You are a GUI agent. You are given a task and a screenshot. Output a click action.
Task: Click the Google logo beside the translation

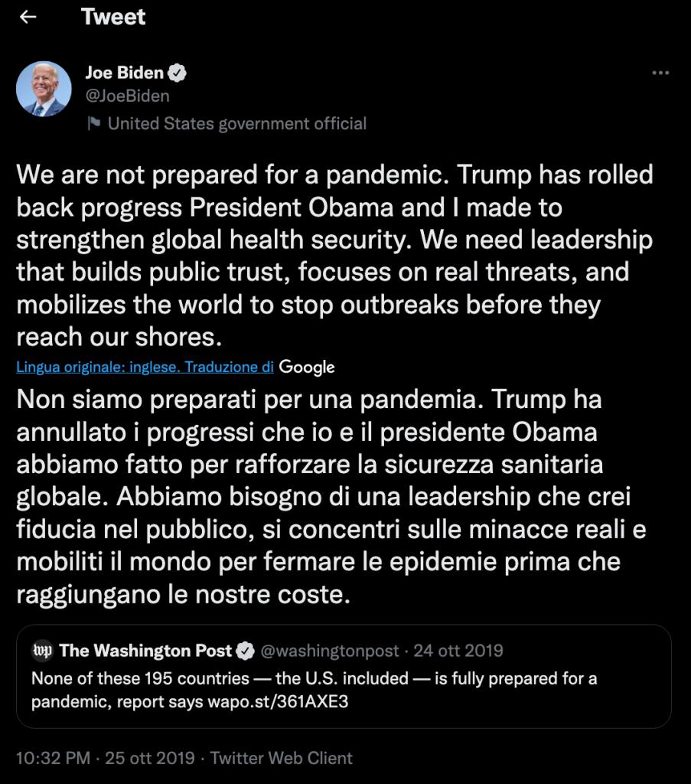tap(307, 367)
